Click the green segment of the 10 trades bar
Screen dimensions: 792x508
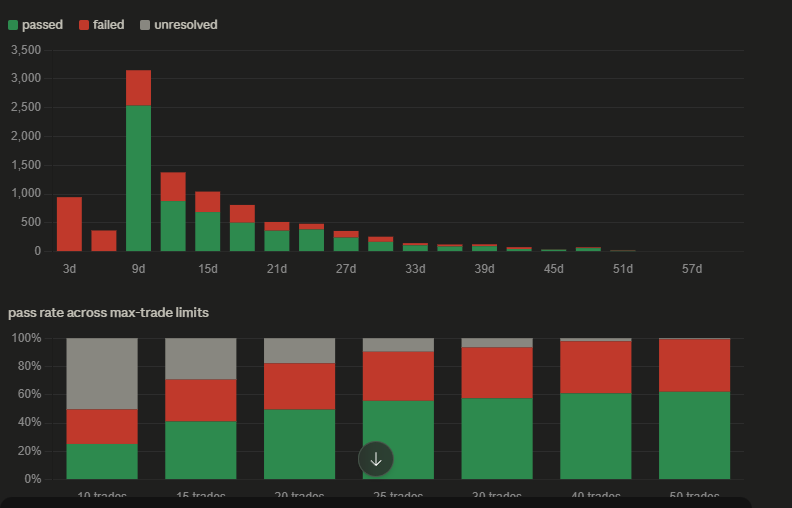[102, 462]
